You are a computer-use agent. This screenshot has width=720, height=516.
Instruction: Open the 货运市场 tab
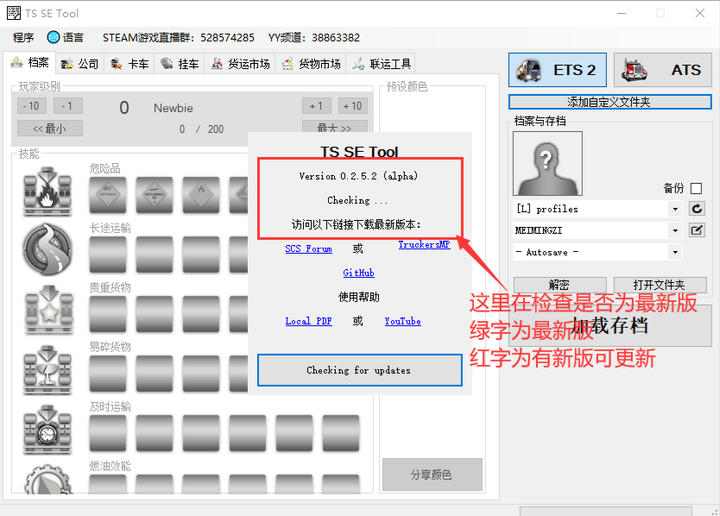pos(240,64)
